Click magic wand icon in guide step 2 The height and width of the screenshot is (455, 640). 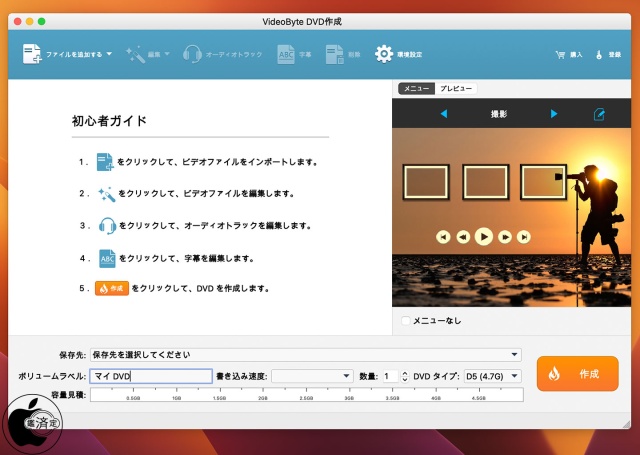107,194
